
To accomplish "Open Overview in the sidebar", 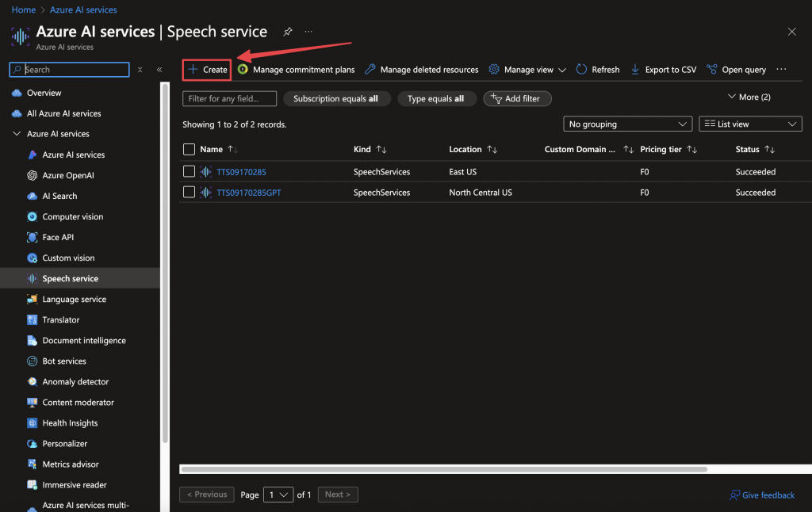I will [x=44, y=93].
